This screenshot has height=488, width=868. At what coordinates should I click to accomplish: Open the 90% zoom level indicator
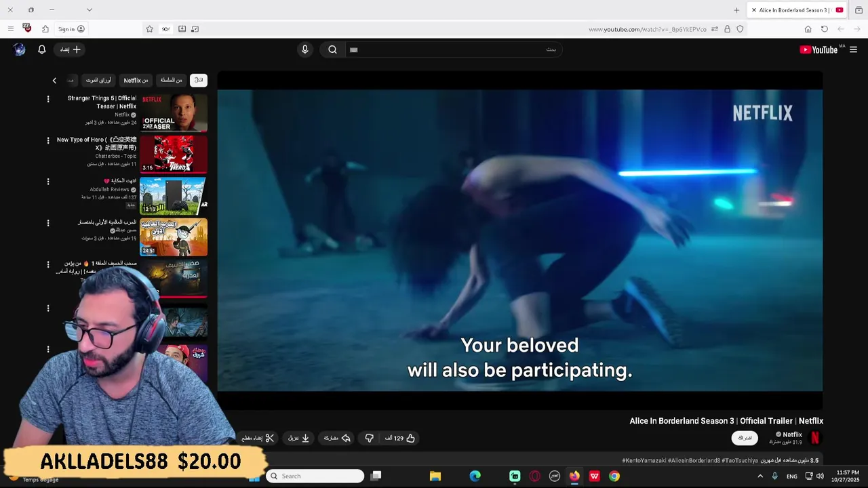tap(165, 29)
